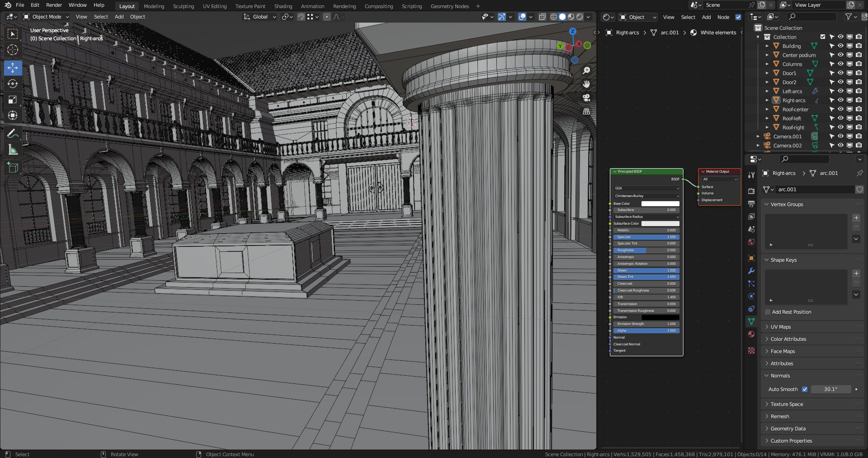
Task: Open the Render properties tab
Action: (x=751, y=191)
